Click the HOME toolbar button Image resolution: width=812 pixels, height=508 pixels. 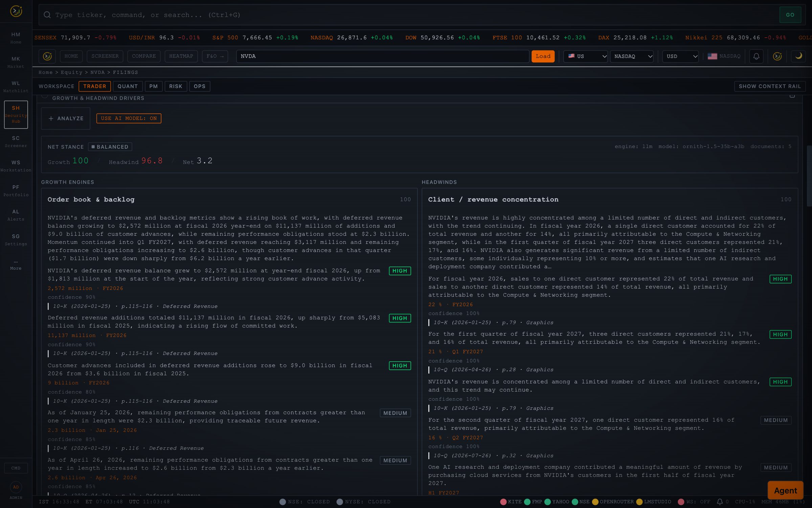click(x=71, y=56)
